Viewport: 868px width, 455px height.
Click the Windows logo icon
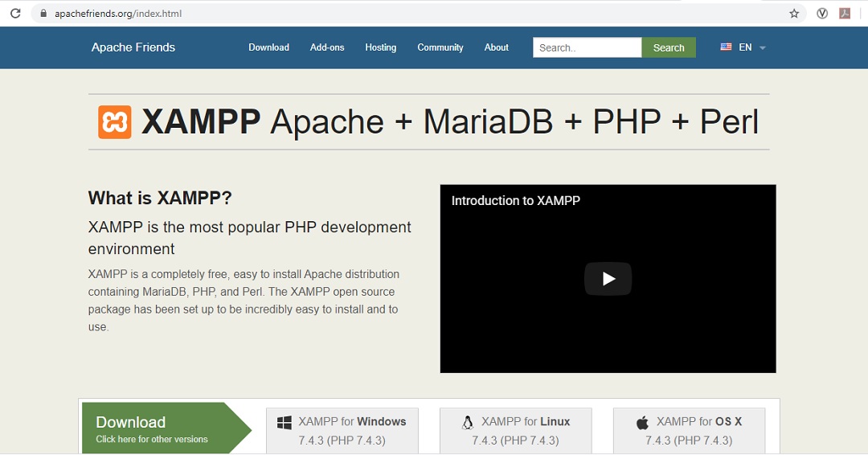coord(284,422)
